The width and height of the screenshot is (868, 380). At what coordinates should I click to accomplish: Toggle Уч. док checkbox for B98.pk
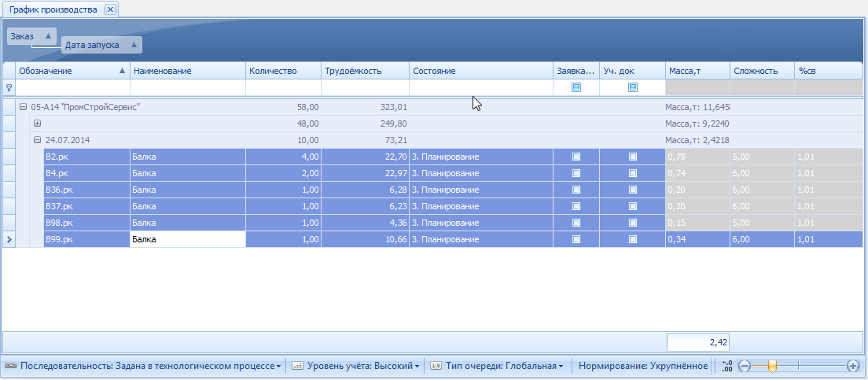tap(633, 223)
